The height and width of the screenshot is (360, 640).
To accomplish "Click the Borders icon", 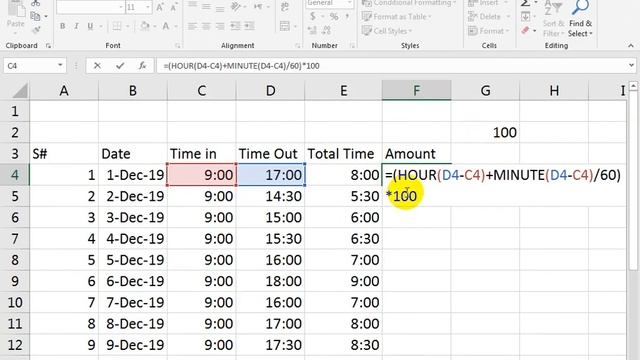I will point(117,26).
